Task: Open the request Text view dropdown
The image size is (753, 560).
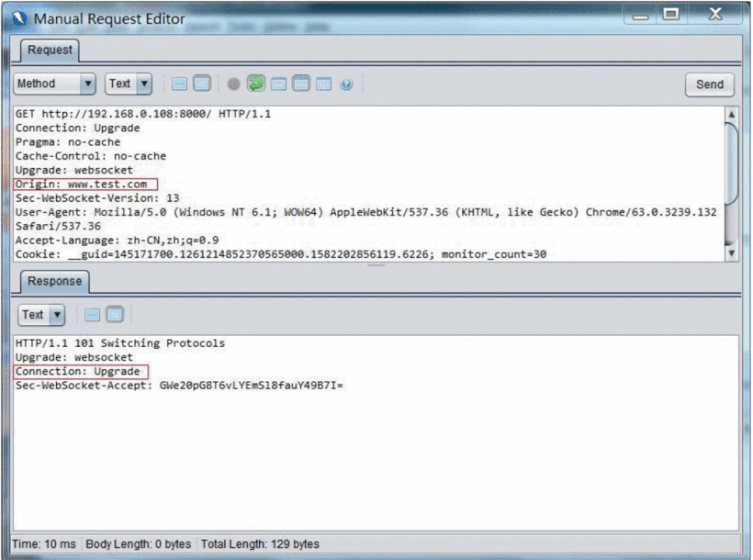Action: [x=129, y=84]
